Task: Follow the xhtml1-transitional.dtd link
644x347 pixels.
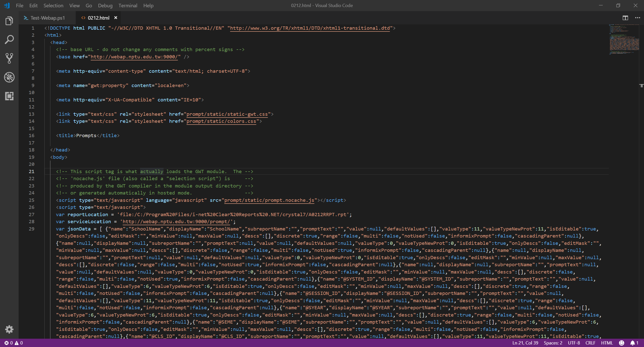Action: (310, 28)
